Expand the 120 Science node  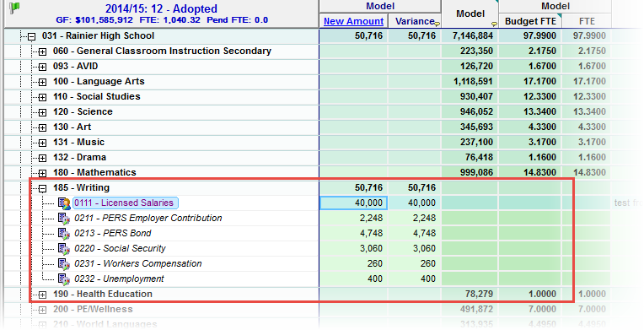pos(42,113)
